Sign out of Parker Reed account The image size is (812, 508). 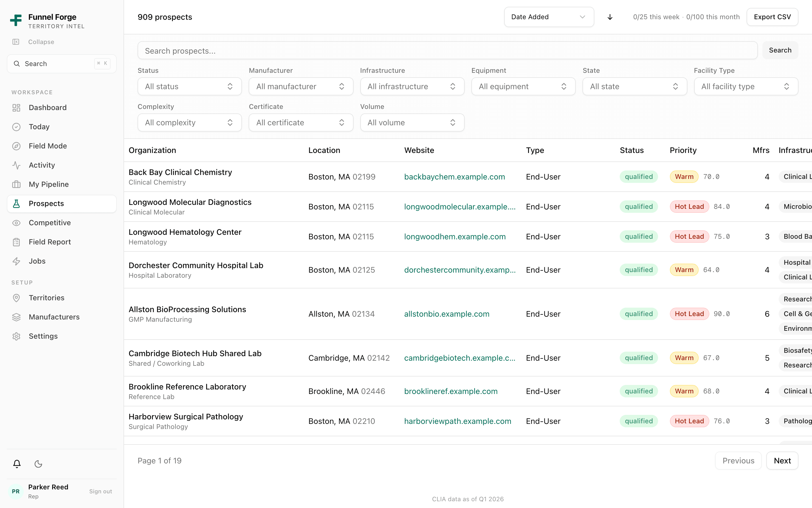[101, 491]
